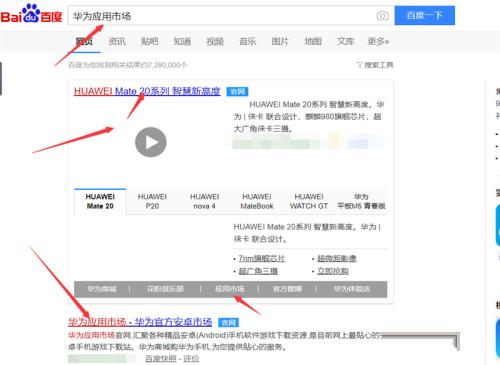Open the 超广角三摄 link
The image size is (500, 365).
258,271
